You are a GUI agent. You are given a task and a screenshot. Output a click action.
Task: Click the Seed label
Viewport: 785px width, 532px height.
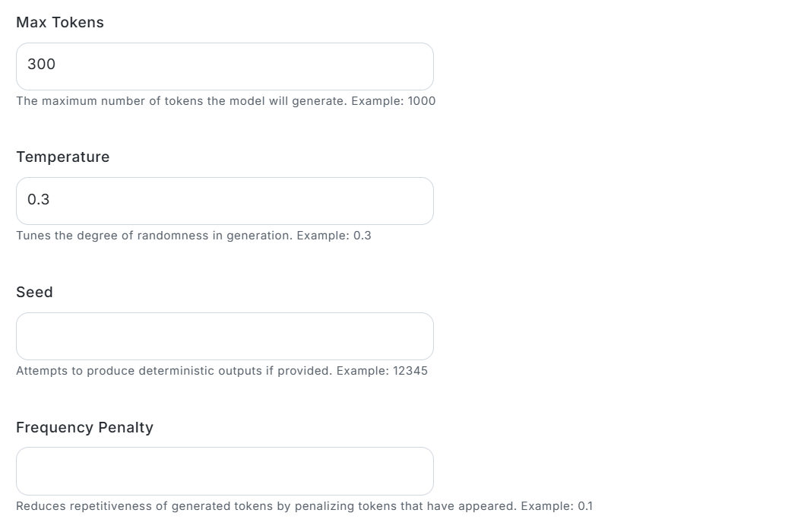tap(34, 293)
